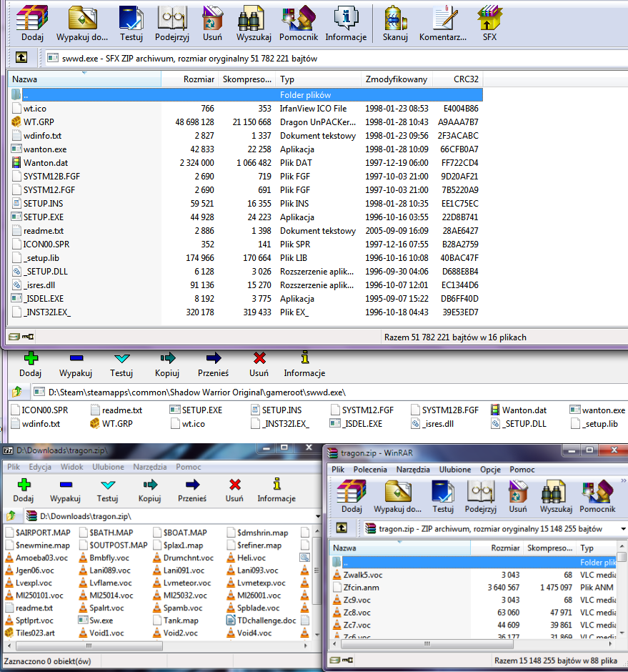The width and height of the screenshot is (628, 672).
Task: Open Plik menu in tragon.zip 7-Zip window
Action: (x=14, y=467)
